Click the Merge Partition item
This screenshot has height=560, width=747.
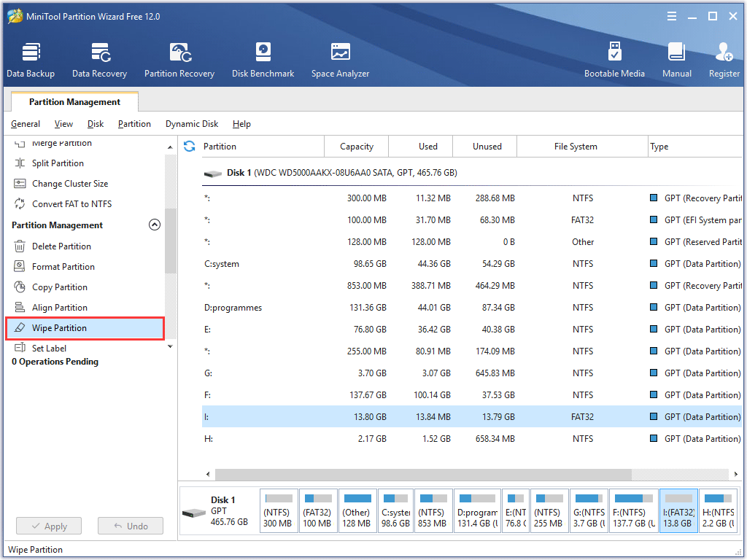[61, 143]
